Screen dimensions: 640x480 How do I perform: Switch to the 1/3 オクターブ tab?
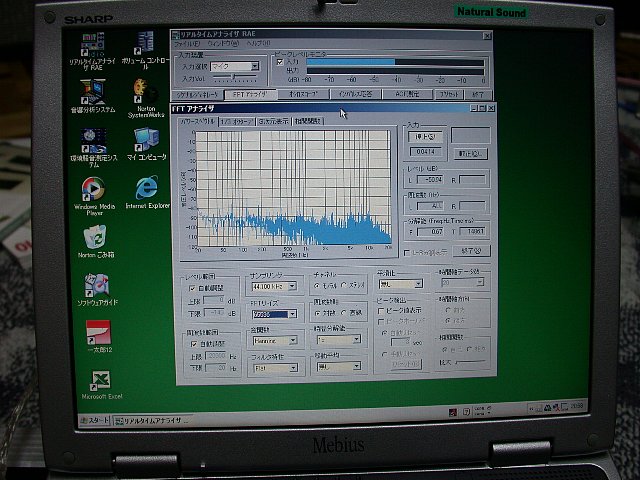tap(239, 121)
